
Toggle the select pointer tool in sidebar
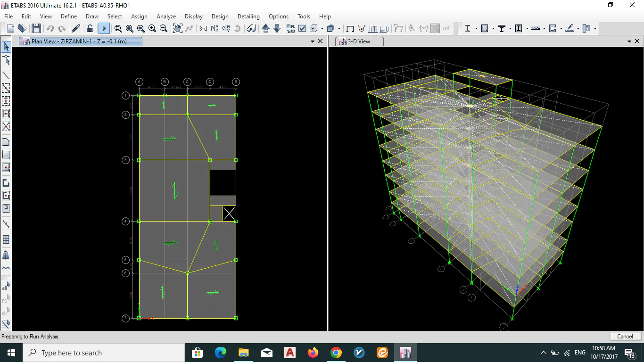coord(6,47)
